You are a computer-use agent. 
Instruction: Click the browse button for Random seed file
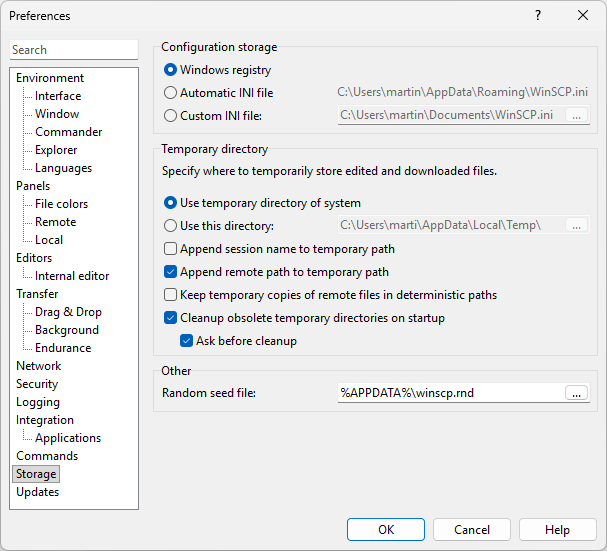point(576,393)
